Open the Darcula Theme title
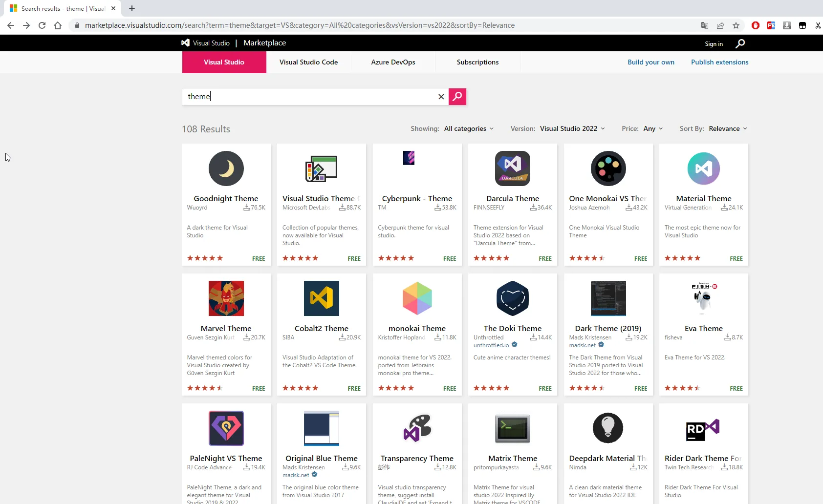Screen dimensions: 823x504 [x=512, y=199]
